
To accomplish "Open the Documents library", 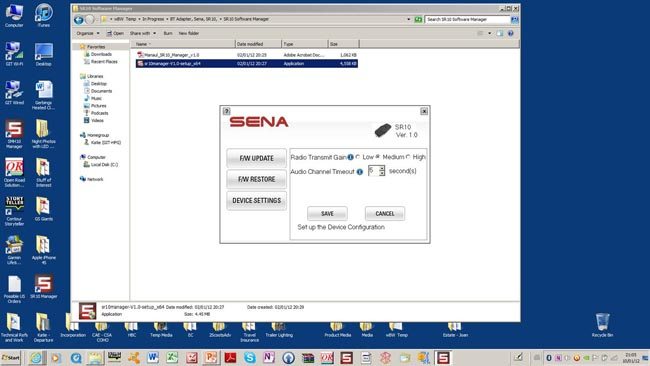I will click(x=98, y=91).
